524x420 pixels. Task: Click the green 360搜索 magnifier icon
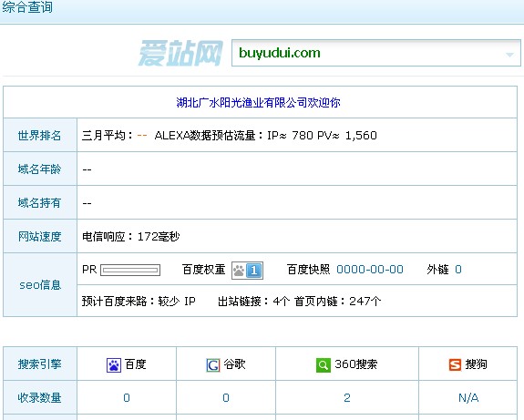coord(324,365)
